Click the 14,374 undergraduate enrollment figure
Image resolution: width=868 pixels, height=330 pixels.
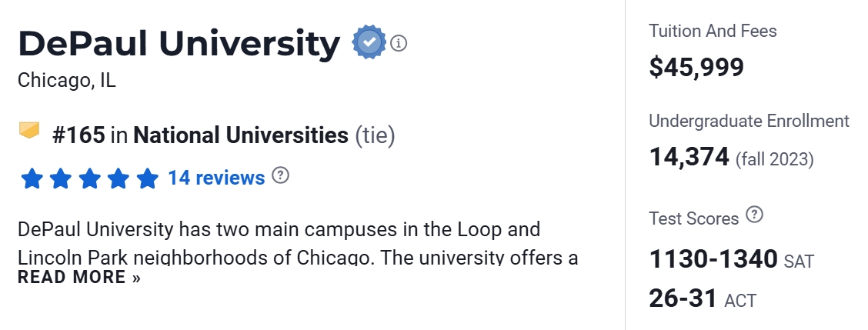pos(689,157)
